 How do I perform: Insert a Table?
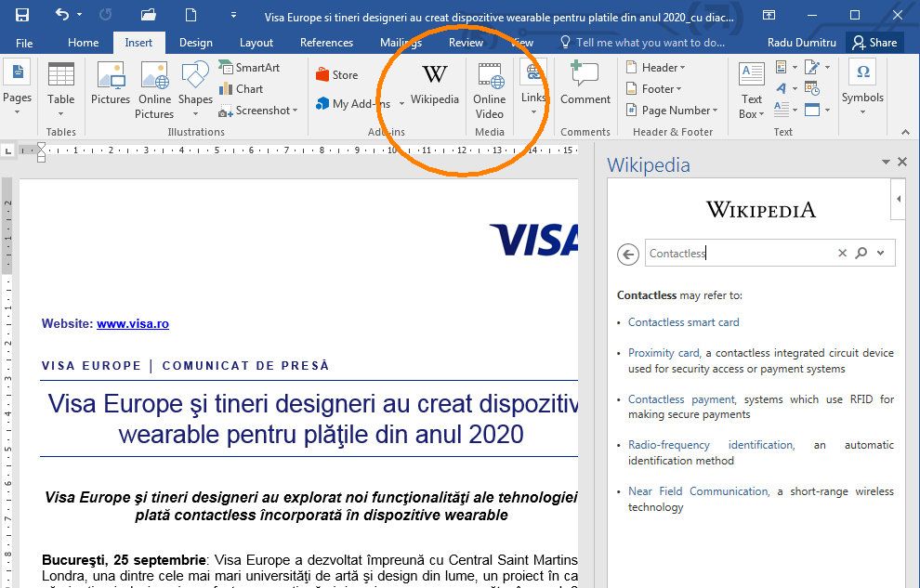61,89
